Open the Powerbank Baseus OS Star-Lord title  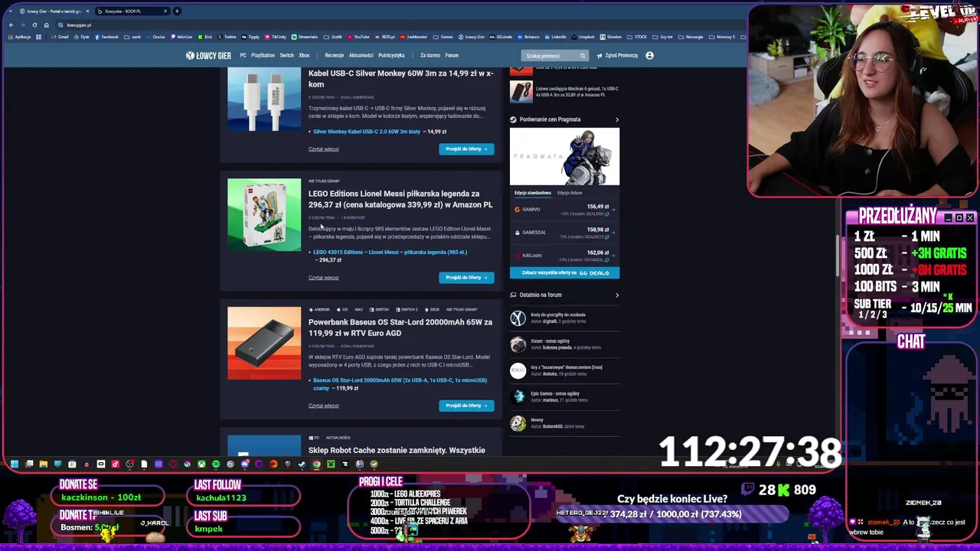(400, 328)
